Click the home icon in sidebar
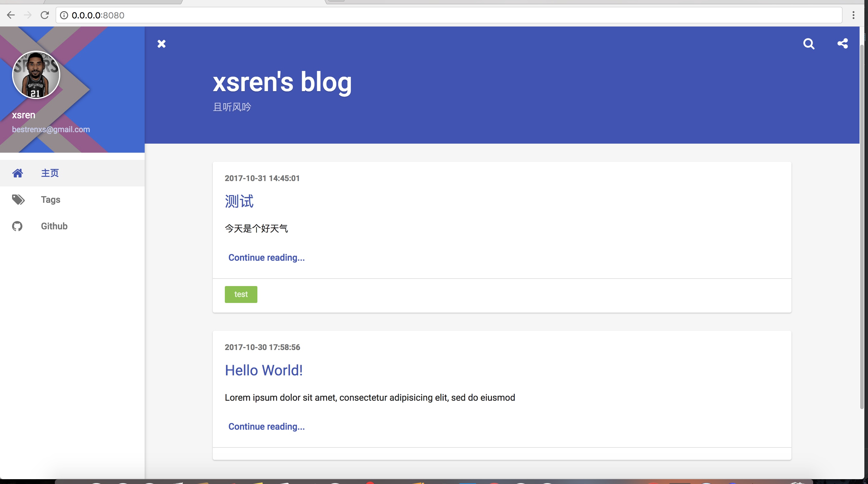868x484 pixels. tap(17, 173)
